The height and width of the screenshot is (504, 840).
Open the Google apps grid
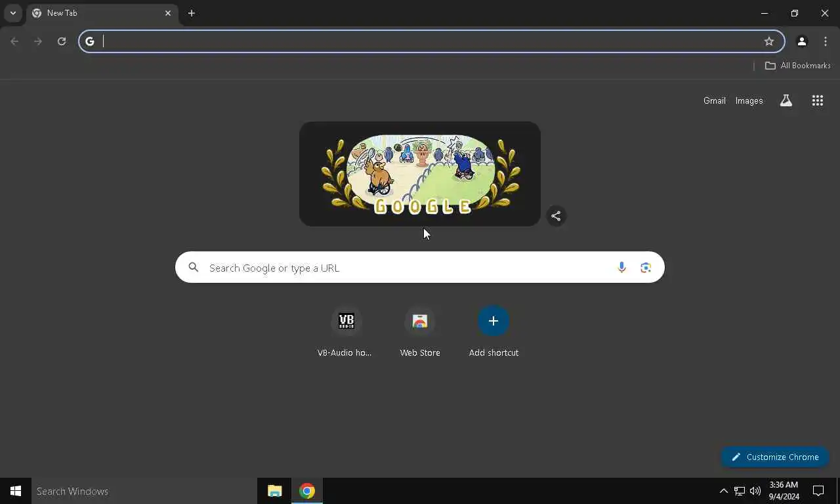click(817, 100)
